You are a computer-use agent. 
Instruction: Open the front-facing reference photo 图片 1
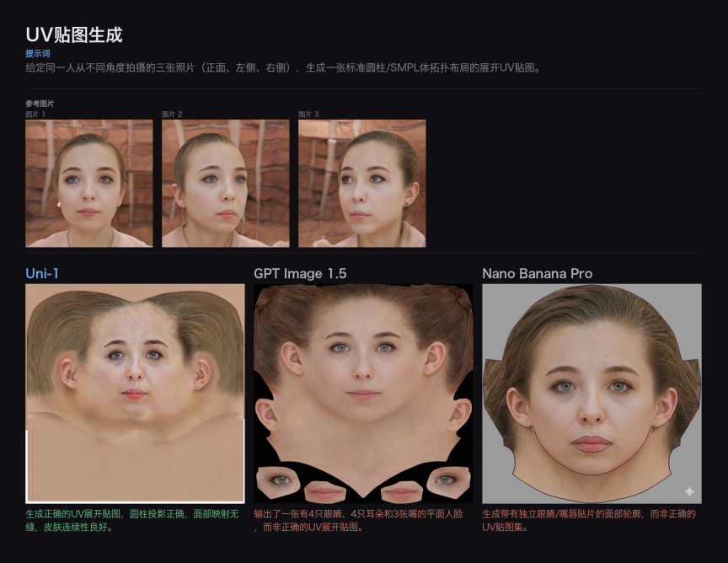(89, 183)
